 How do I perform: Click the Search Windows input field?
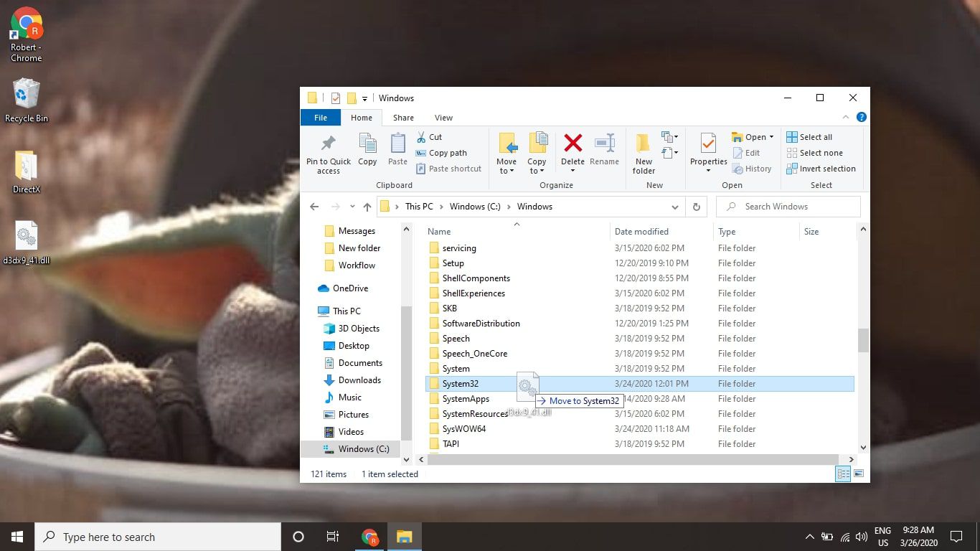point(787,207)
